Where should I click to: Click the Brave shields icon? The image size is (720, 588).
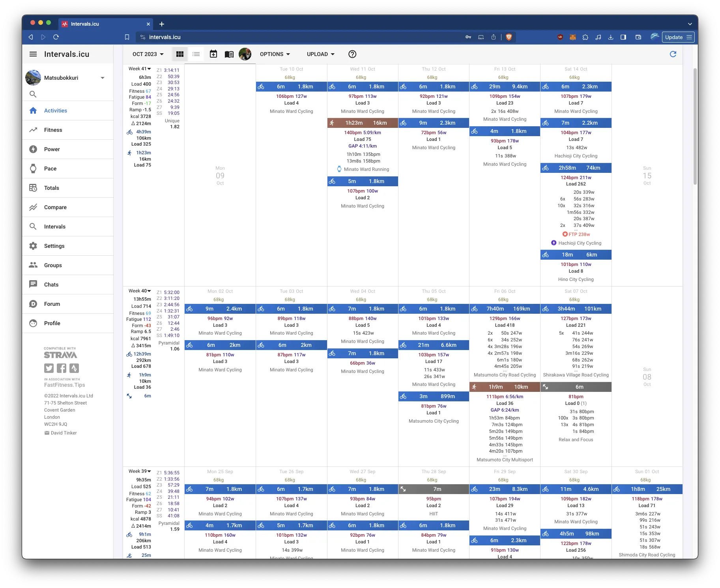click(509, 37)
